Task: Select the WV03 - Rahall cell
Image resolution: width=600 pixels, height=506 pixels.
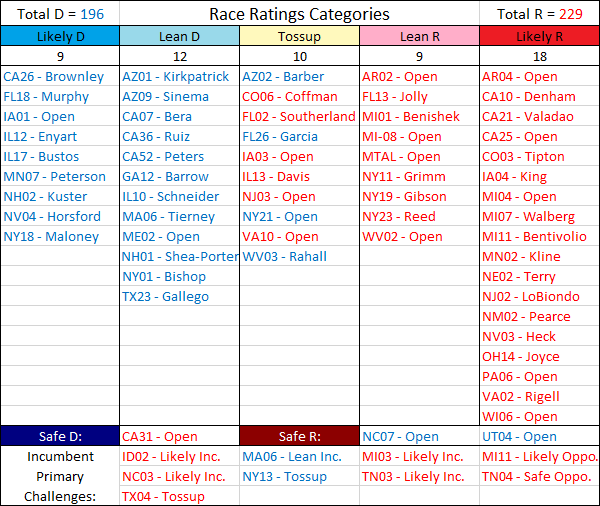Action: [299, 256]
